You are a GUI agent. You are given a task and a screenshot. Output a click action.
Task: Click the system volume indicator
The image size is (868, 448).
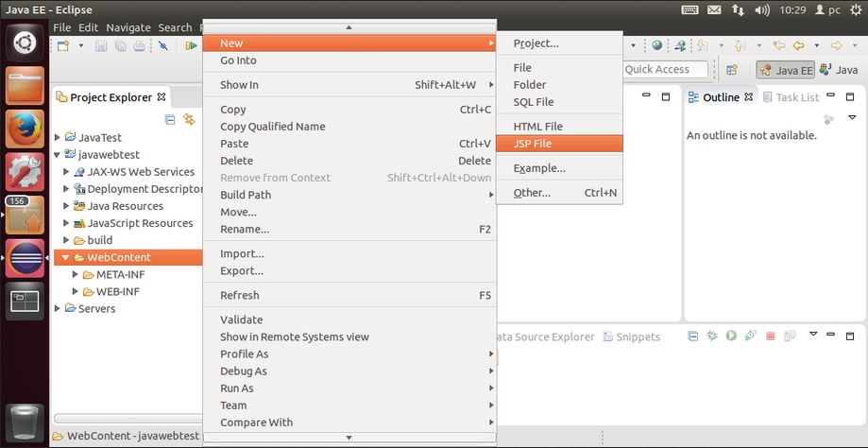point(762,10)
